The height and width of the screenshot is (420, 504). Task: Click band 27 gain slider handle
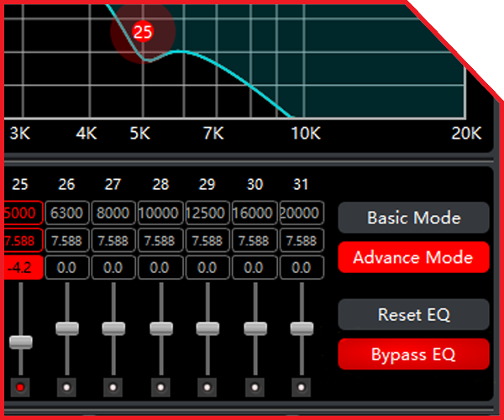pos(113,328)
